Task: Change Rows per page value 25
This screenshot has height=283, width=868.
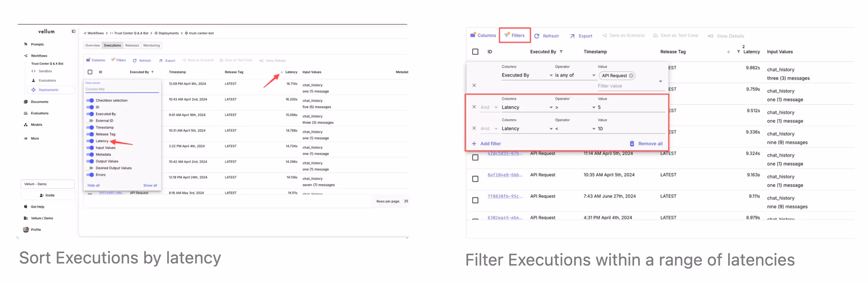Action: (406, 201)
